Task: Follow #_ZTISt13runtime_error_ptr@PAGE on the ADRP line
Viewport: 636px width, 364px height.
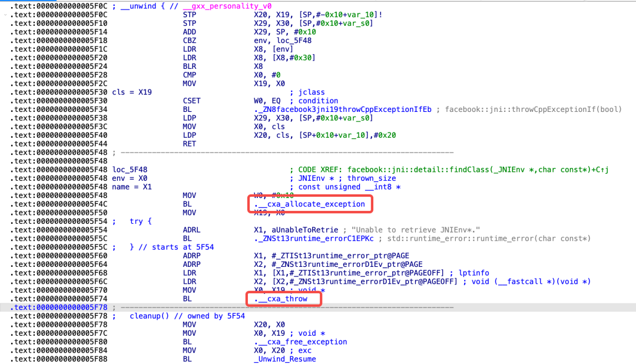Action: (340, 256)
